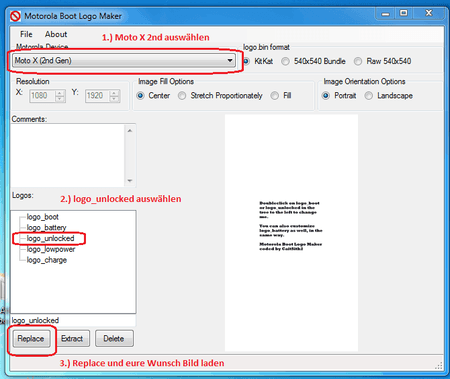
Task: Click the Comments scrollbar down arrow
Action: 130,181
